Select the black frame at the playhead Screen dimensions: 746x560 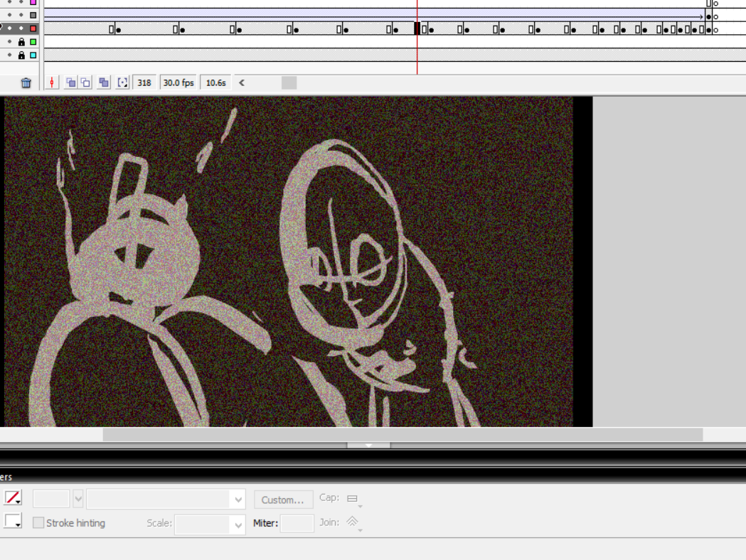click(417, 28)
